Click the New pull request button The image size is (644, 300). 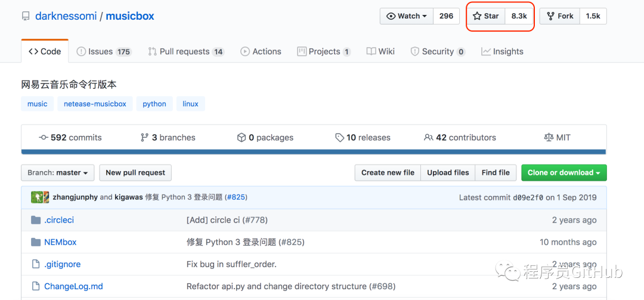coord(135,172)
